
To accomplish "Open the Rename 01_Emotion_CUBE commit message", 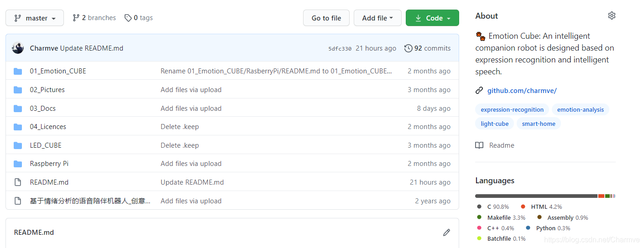I will (x=276, y=71).
